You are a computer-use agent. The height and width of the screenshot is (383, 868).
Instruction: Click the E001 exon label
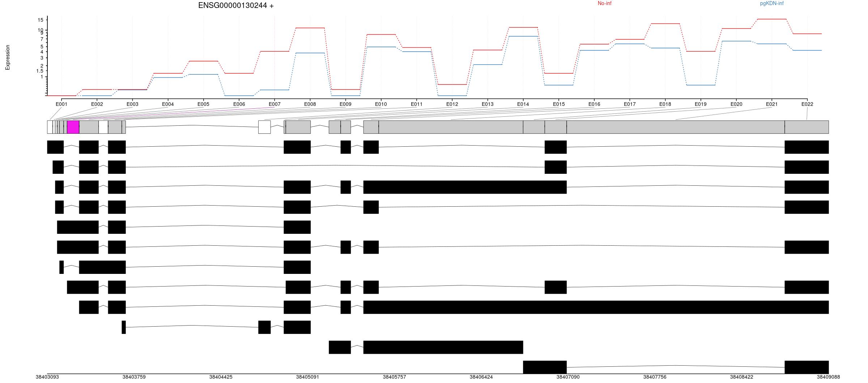tap(61, 104)
